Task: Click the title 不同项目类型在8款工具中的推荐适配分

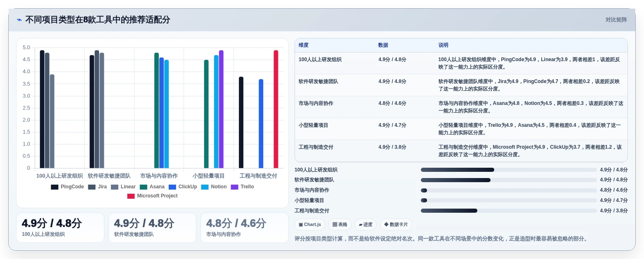Action: click(x=98, y=20)
